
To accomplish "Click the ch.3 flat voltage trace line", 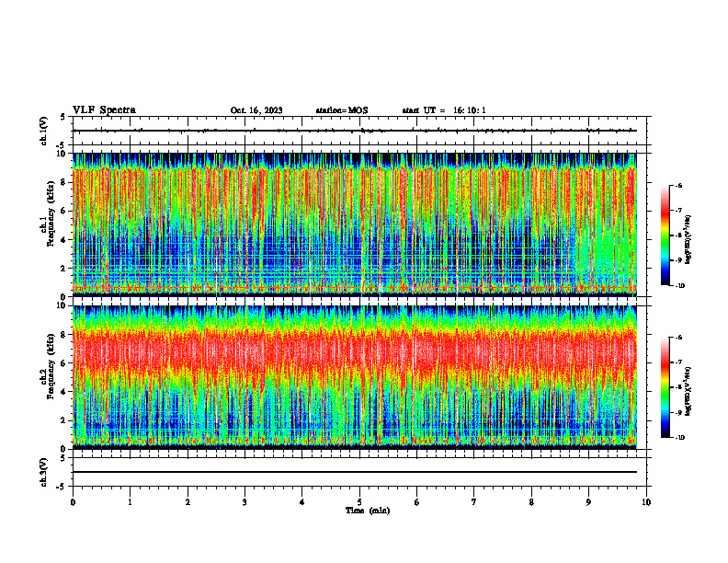I will tap(354, 472).
